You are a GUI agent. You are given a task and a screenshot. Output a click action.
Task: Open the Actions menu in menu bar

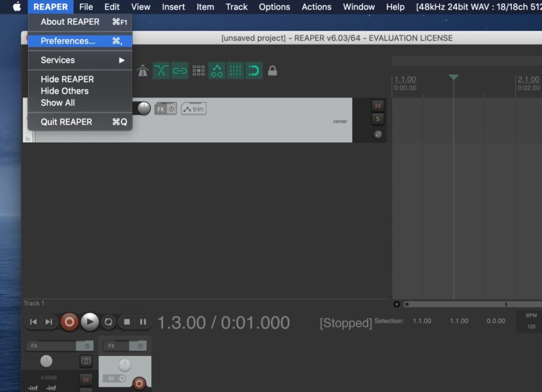(317, 7)
